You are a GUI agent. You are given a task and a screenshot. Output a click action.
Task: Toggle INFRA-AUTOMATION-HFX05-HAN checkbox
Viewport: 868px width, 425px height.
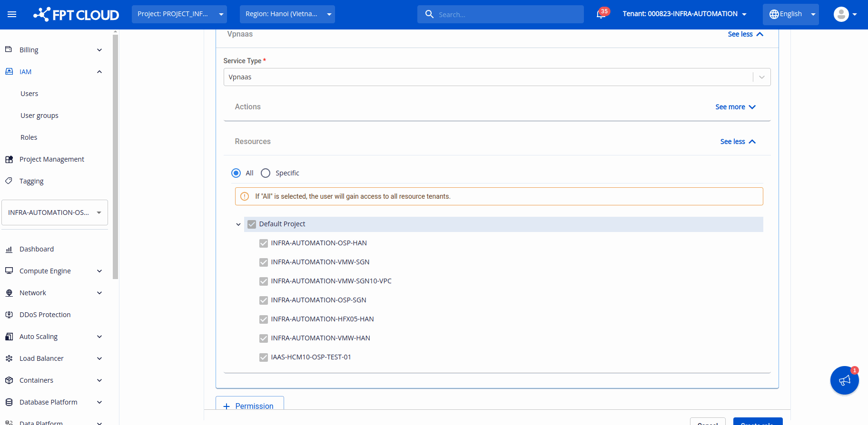pyautogui.click(x=264, y=319)
